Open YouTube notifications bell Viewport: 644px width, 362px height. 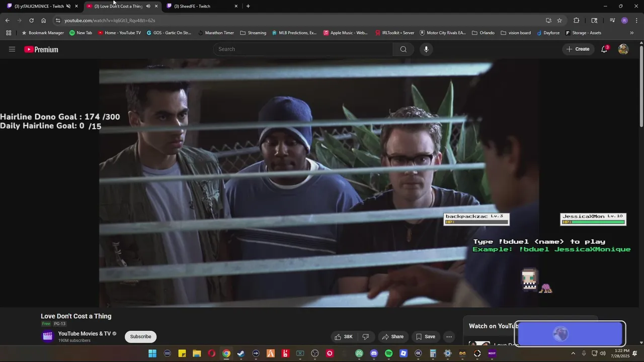coord(604,49)
